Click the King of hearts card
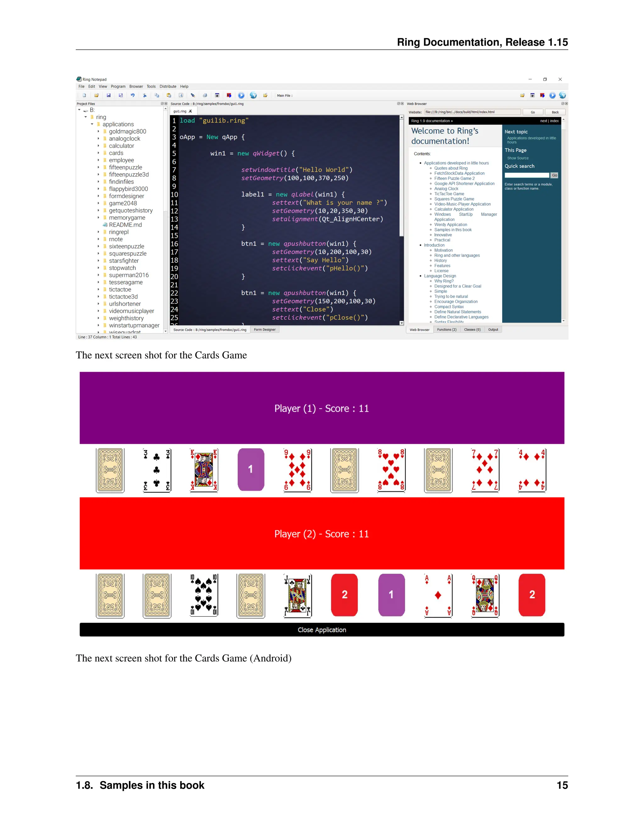The height and width of the screenshot is (833, 644). click(x=204, y=470)
